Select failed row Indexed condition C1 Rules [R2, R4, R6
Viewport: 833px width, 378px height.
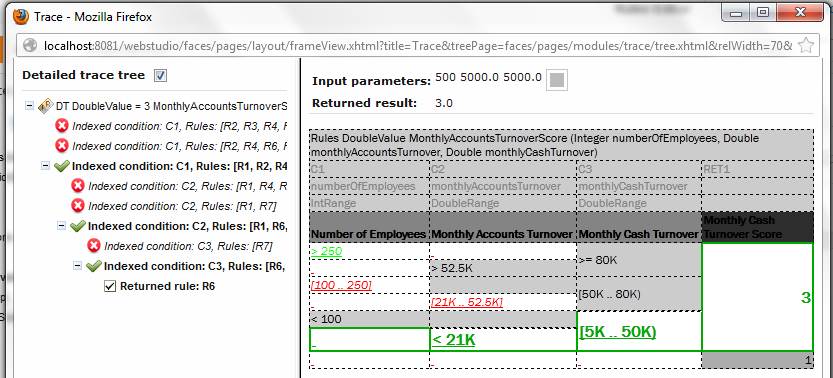[x=180, y=145]
